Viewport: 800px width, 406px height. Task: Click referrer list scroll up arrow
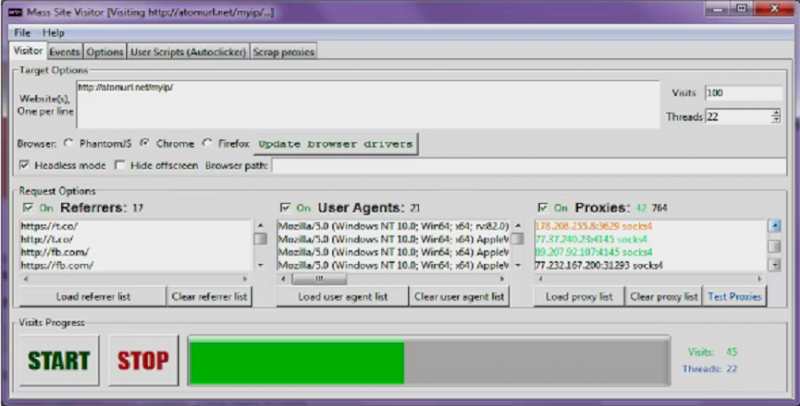(261, 225)
